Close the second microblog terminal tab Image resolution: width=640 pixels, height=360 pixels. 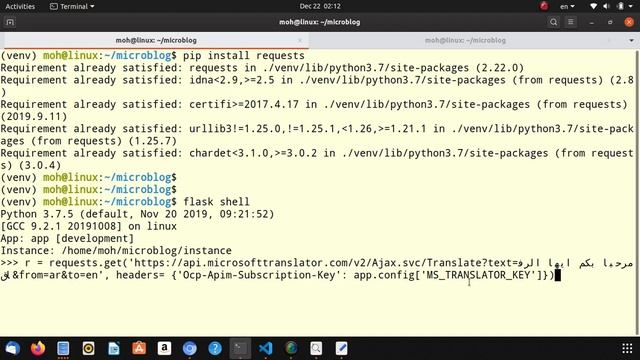pos(609,40)
